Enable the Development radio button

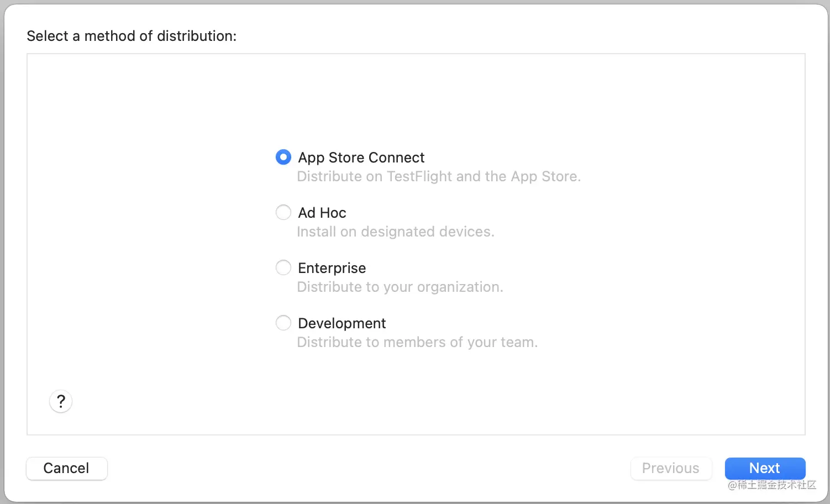(283, 323)
